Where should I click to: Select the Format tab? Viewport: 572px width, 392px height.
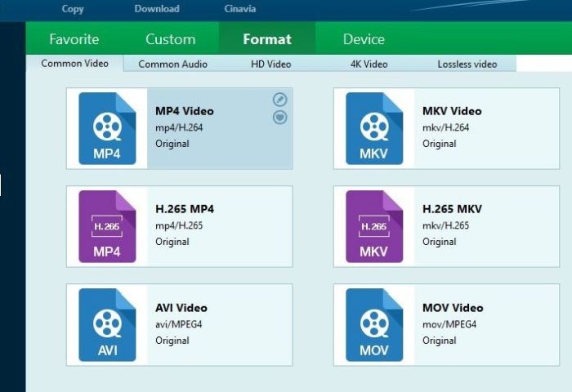tap(267, 39)
